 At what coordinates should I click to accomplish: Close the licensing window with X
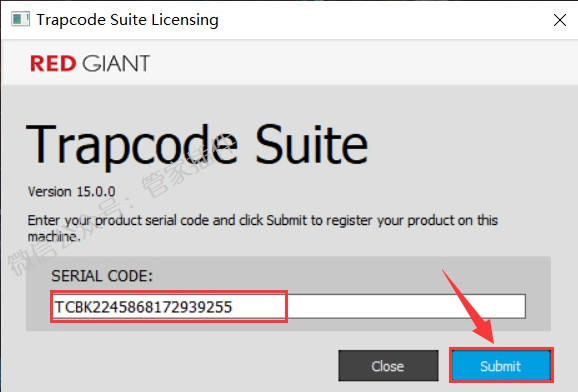pos(560,20)
